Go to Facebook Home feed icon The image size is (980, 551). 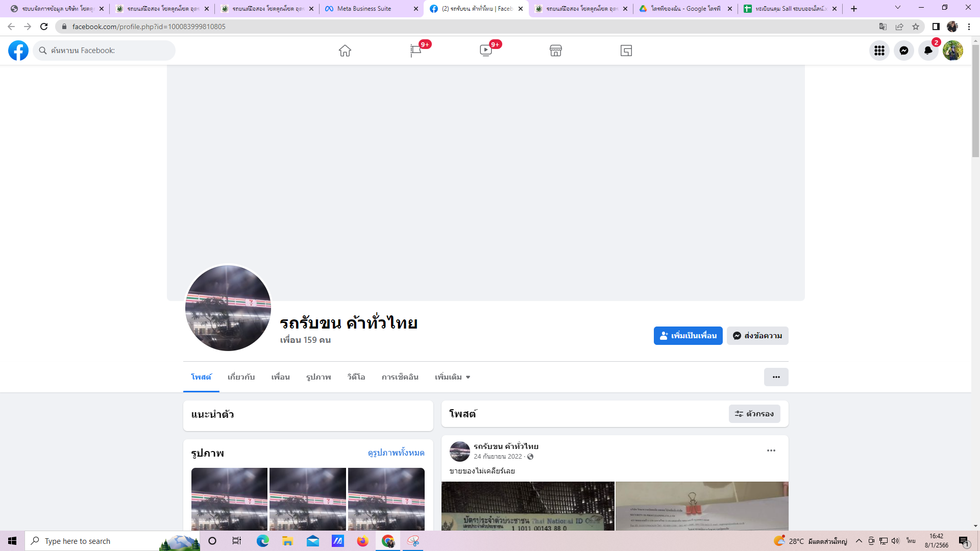coord(345,51)
